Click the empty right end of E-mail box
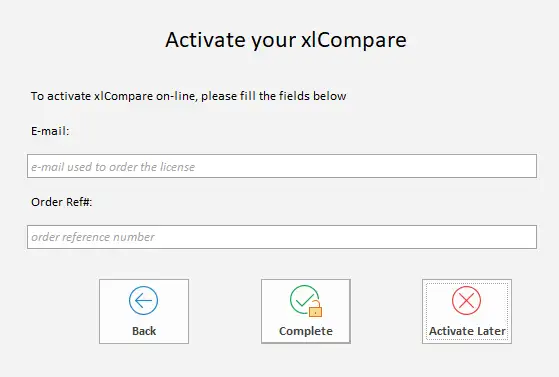This screenshot has width=559, height=377. click(499, 166)
